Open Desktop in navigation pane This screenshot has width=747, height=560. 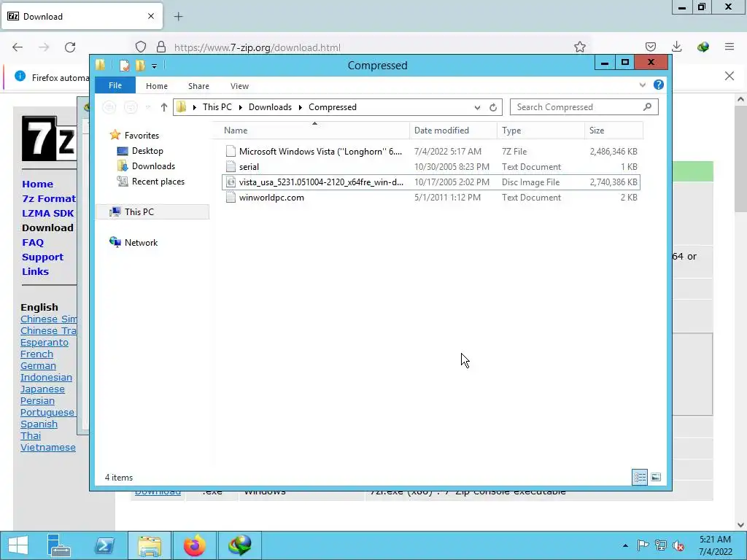pyautogui.click(x=147, y=151)
